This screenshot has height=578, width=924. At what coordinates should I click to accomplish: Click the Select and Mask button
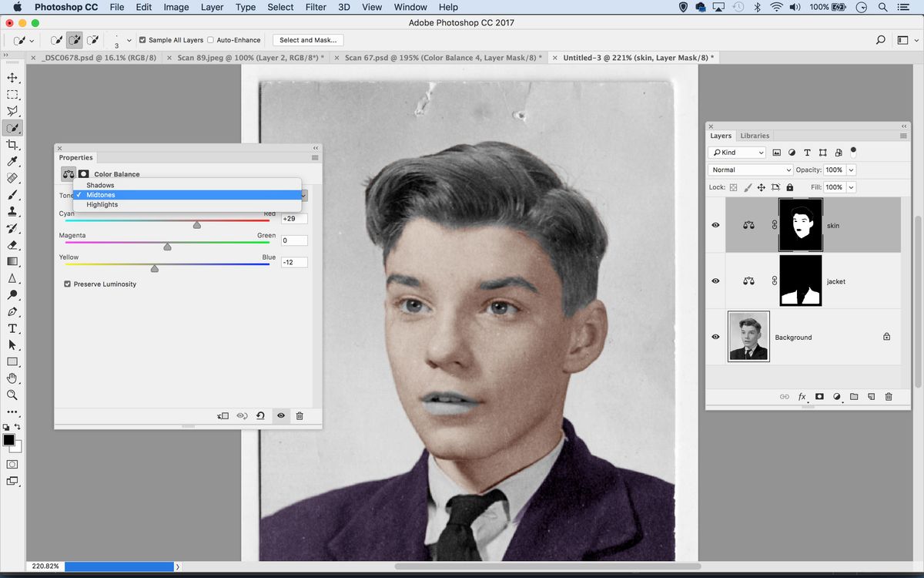click(x=308, y=40)
